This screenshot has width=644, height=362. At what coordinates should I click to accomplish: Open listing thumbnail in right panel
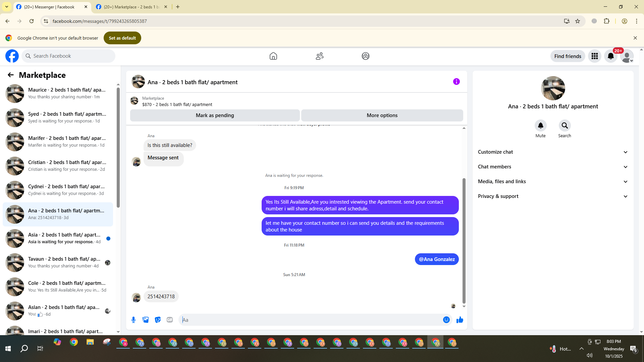pyautogui.click(x=553, y=88)
